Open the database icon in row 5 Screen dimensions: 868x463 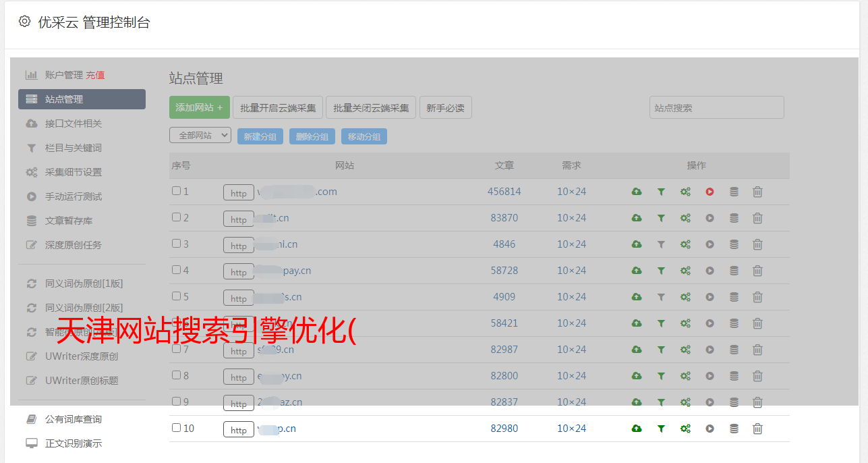[734, 297]
